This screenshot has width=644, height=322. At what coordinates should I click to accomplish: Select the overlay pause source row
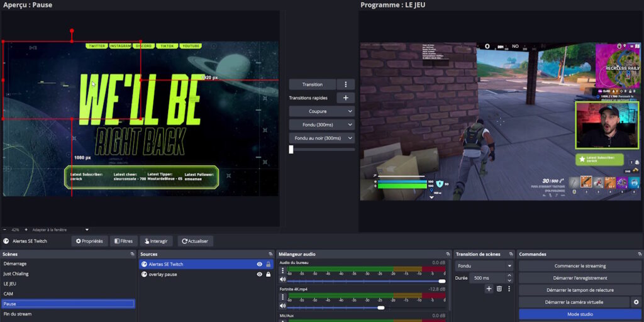(206, 274)
